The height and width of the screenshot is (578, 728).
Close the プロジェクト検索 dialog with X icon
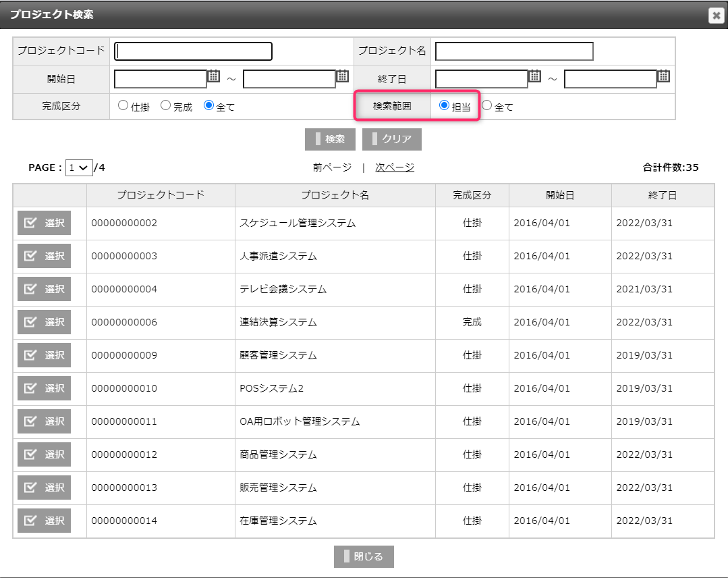pyautogui.click(x=716, y=16)
